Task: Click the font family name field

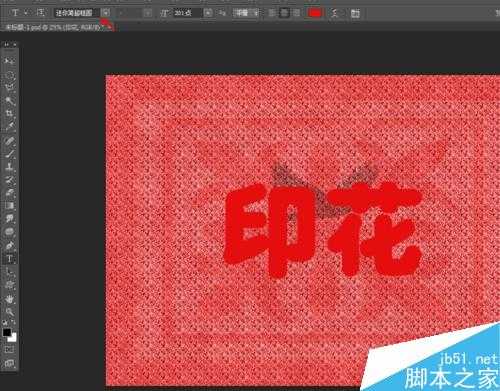Action: coord(76,13)
